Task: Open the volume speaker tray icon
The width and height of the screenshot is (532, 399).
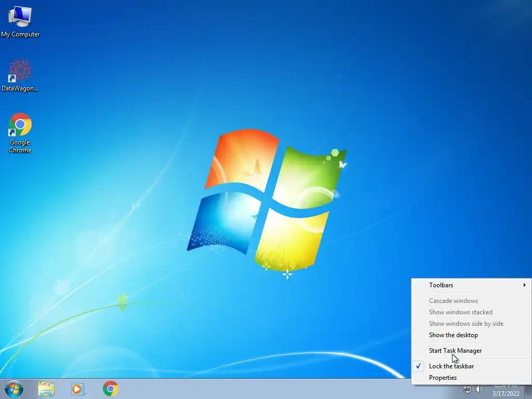Action: pyautogui.click(x=480, y=390)
